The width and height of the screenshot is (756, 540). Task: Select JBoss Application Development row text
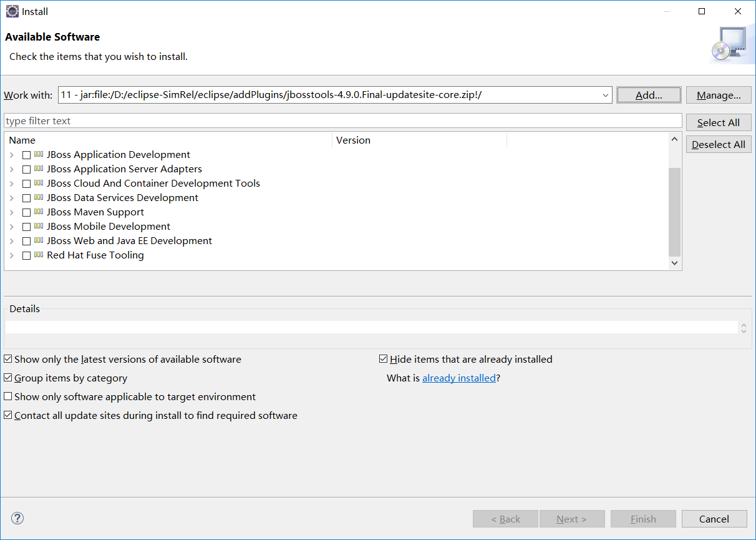[x=119, y=155]
